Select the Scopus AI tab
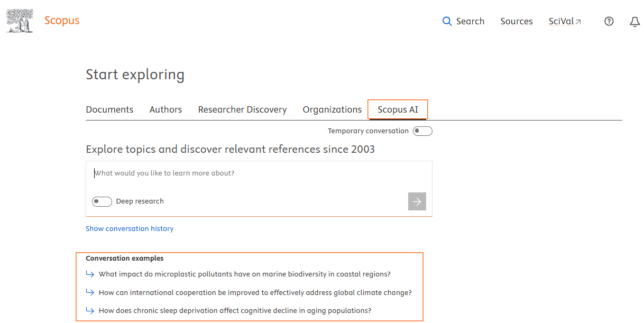This screenshot has width=644, height=323. (398, 109)
